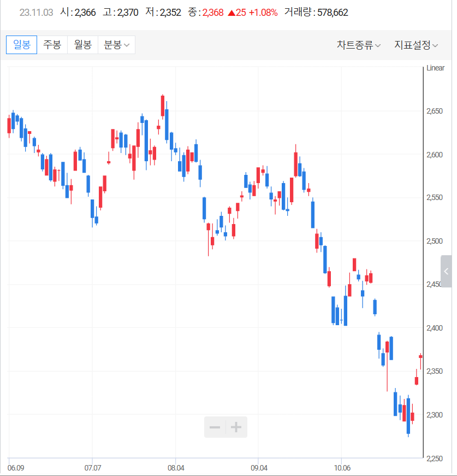
Task: Click the last red candlestick on chart
Action: tap(420, 357)
